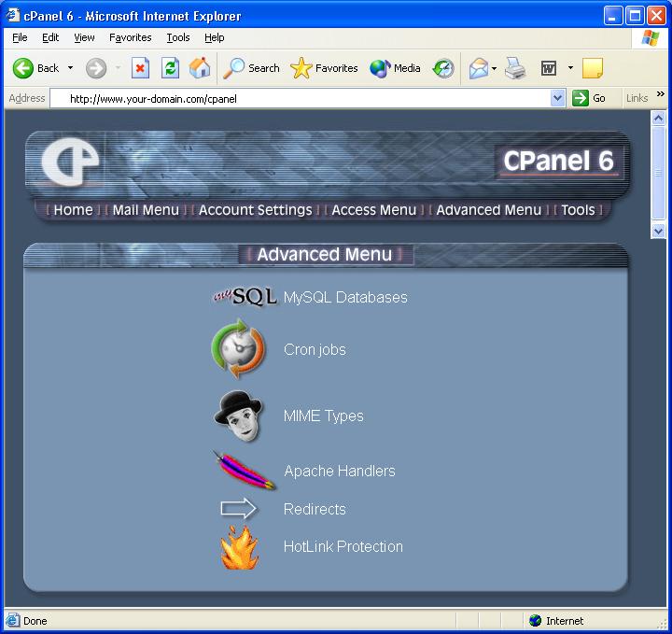The height and width of the screenshot is (634, 672).
Task: Stop loading with the Stop icon
Action: pyautogui.click(x=140, y=68)
